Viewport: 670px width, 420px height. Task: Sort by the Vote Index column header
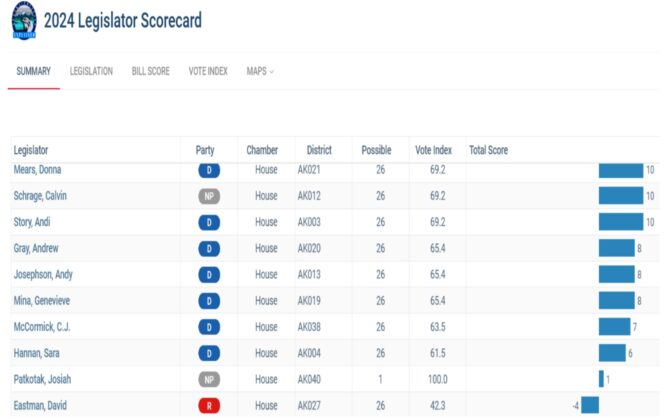click(433, 150)
